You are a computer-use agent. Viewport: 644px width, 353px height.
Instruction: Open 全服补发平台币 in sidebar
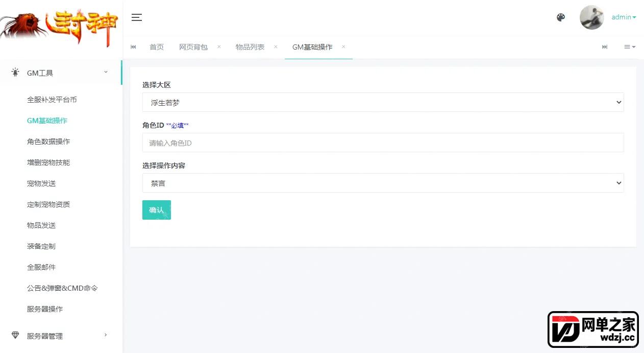point(52,100)
